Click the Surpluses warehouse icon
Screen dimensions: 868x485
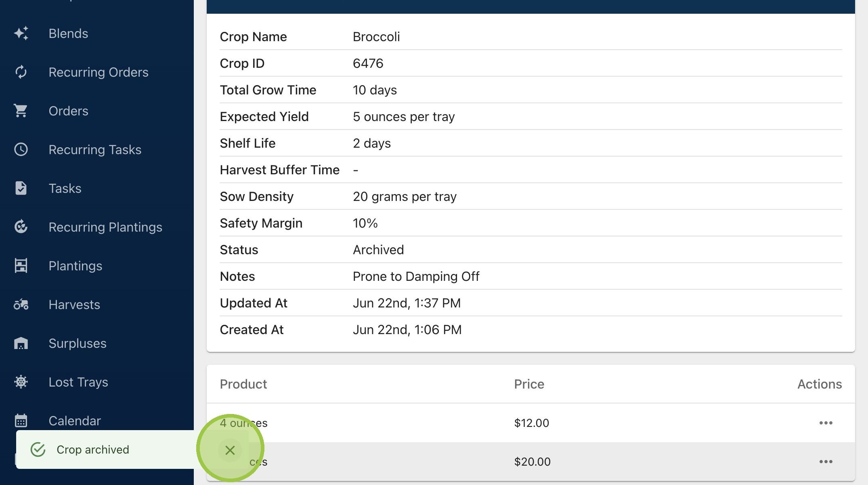21,343
